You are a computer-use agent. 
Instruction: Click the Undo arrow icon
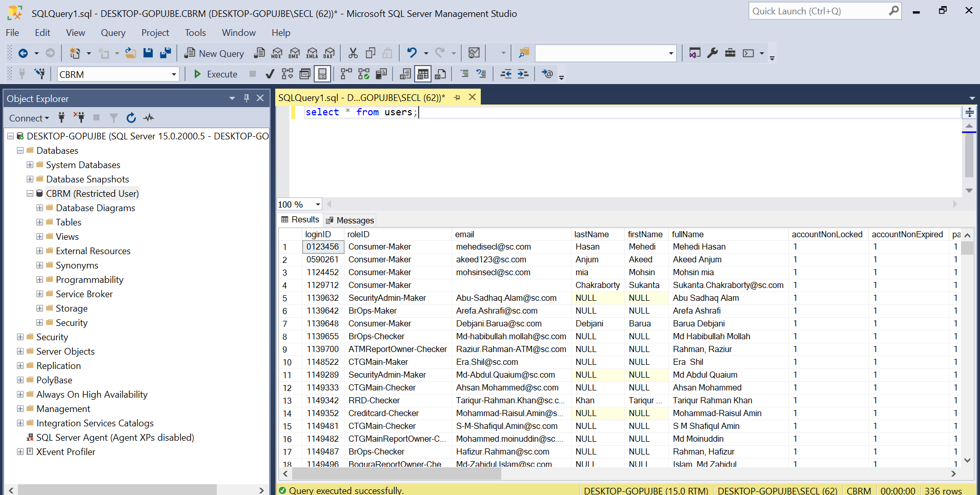412,53
